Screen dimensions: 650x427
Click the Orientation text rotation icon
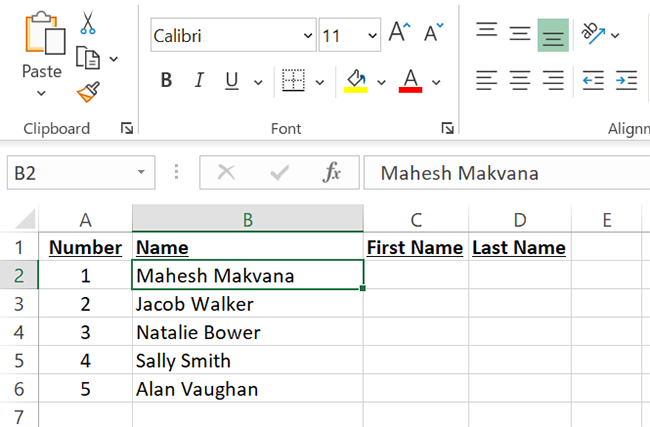coord(593,33)
